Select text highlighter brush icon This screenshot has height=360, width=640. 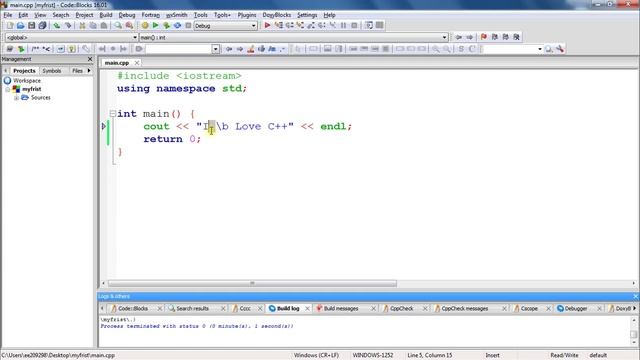[251, 49]
